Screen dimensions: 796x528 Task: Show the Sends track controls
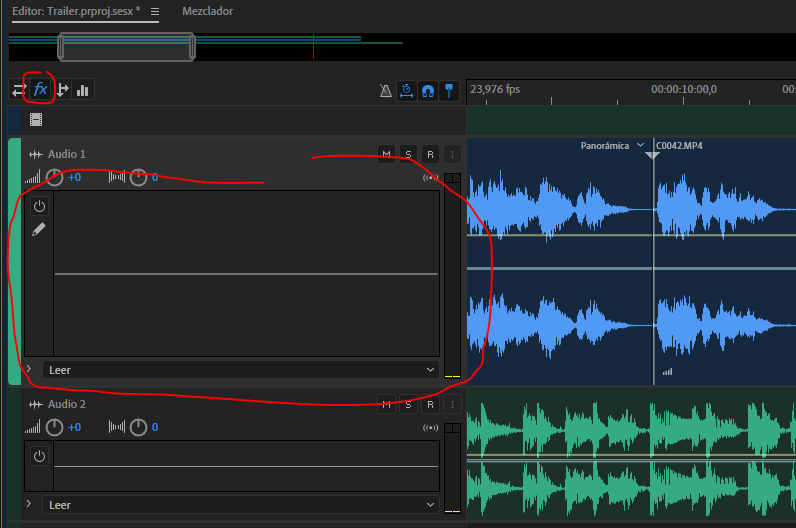click(x=62, y=90)
